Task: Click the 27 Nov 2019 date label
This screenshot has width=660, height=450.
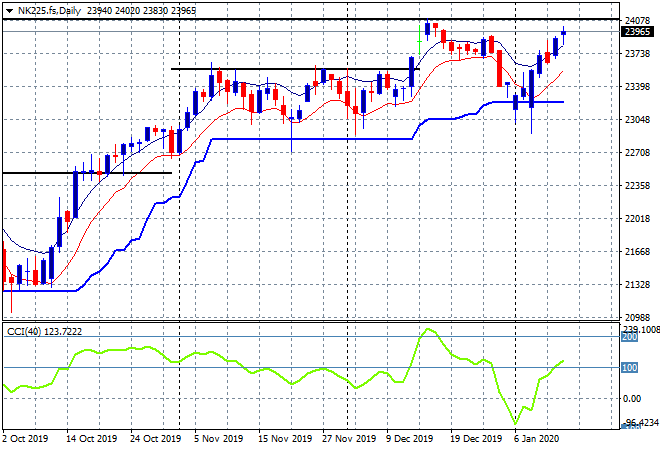Action: (349, 439)
